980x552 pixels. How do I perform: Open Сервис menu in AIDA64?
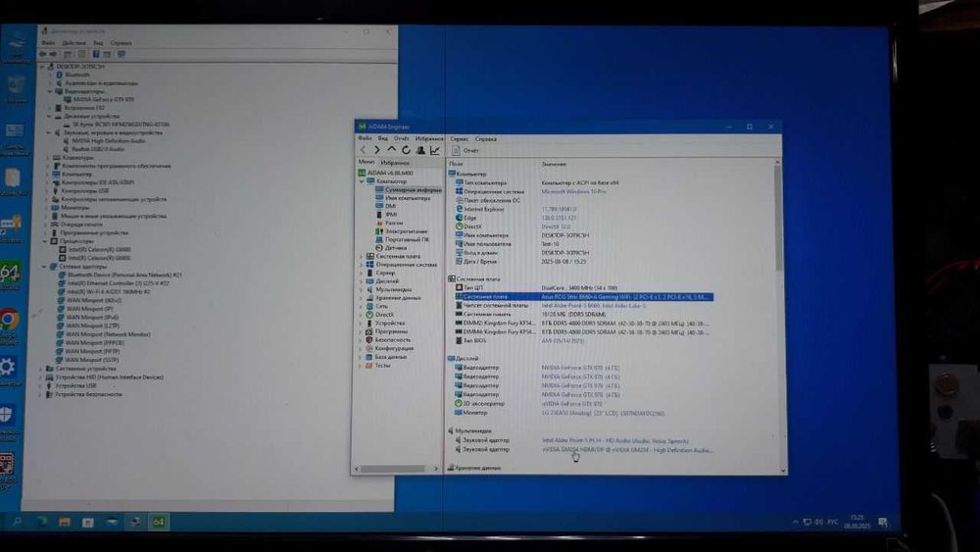click(460, 139)
